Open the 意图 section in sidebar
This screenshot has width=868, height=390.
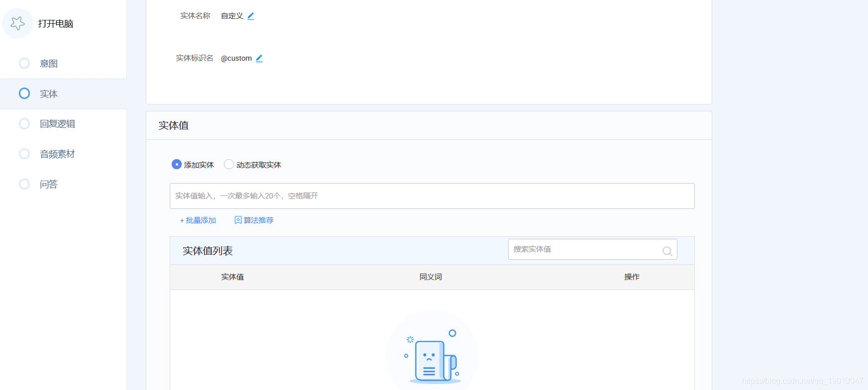pyautogui.click(x=49, y=64)
